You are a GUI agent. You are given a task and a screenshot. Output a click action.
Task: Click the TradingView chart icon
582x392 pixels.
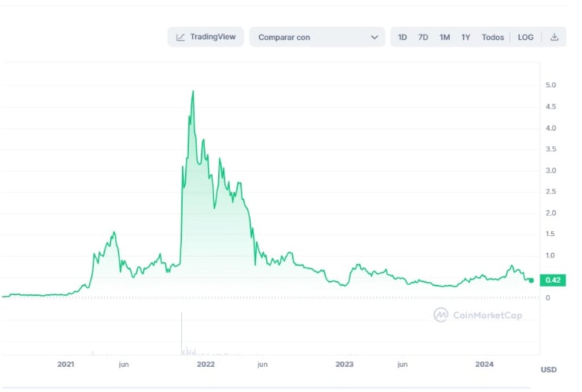181,37
